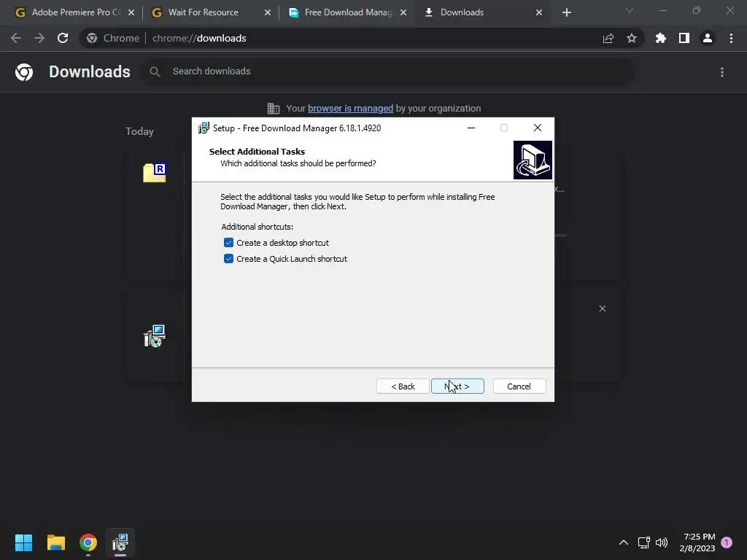Cancel the Free Download Manager setup
747x560 pixels.
(x=519, y=386)
